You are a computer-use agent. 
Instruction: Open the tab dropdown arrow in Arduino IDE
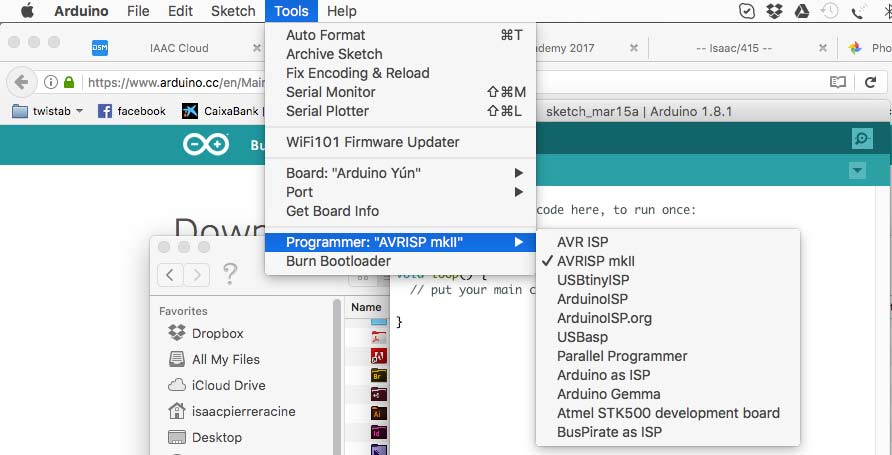tap(857, 171)
